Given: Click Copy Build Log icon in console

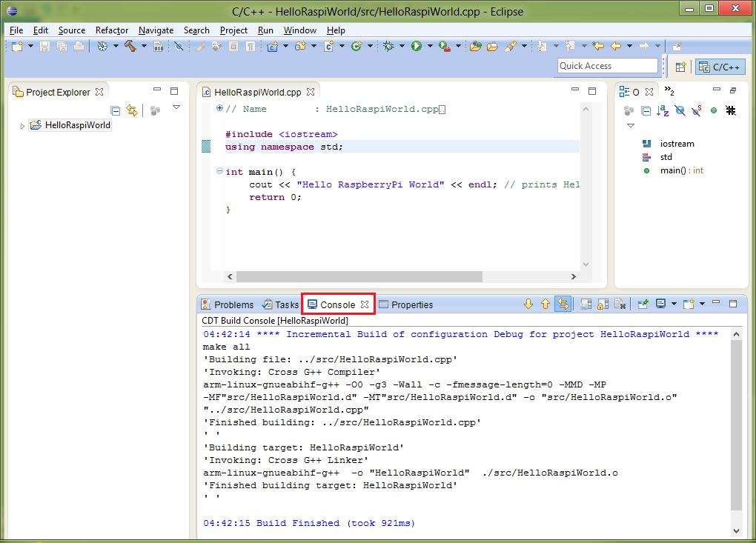Looking at the screenshot, I should (x=586, y=304).
